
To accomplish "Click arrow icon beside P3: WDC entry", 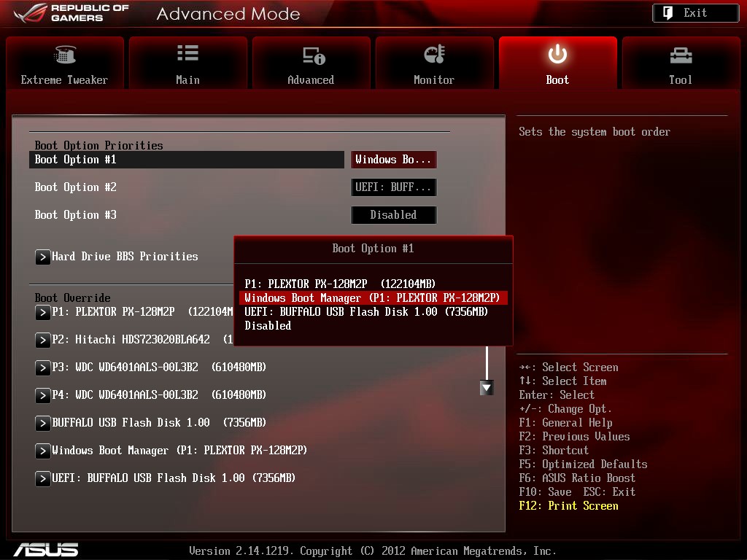I will point(42,367).
